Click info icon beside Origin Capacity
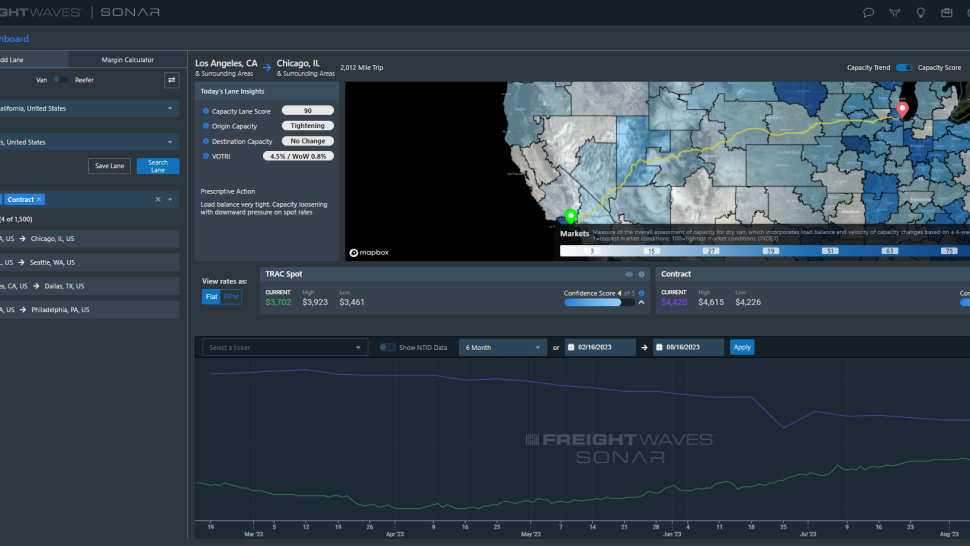 206,126
